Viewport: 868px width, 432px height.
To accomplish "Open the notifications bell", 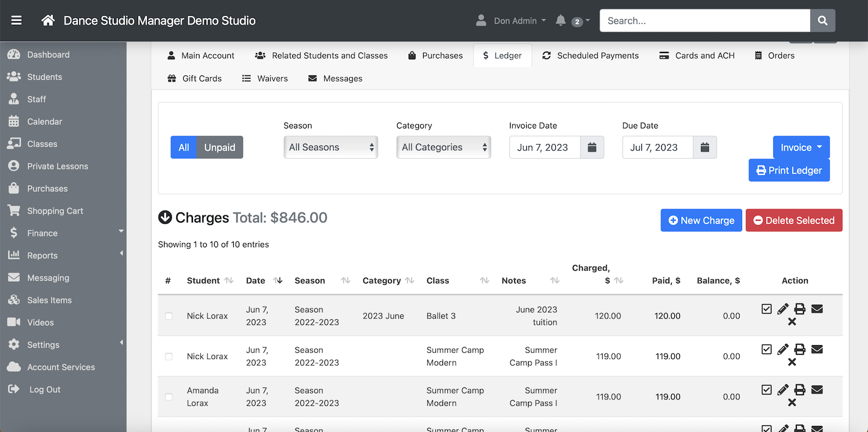I will [x=563, y=20].
